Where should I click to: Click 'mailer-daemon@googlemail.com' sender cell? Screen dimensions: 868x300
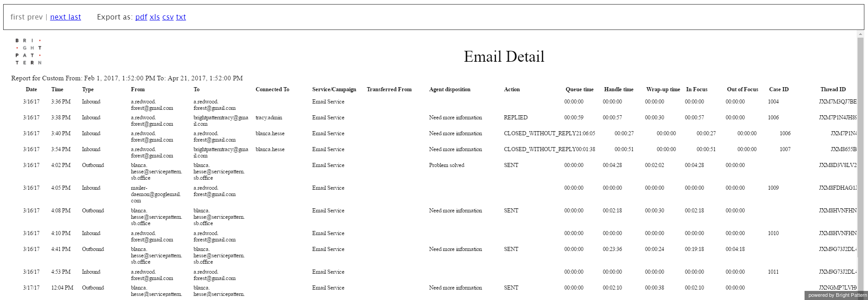156,194
